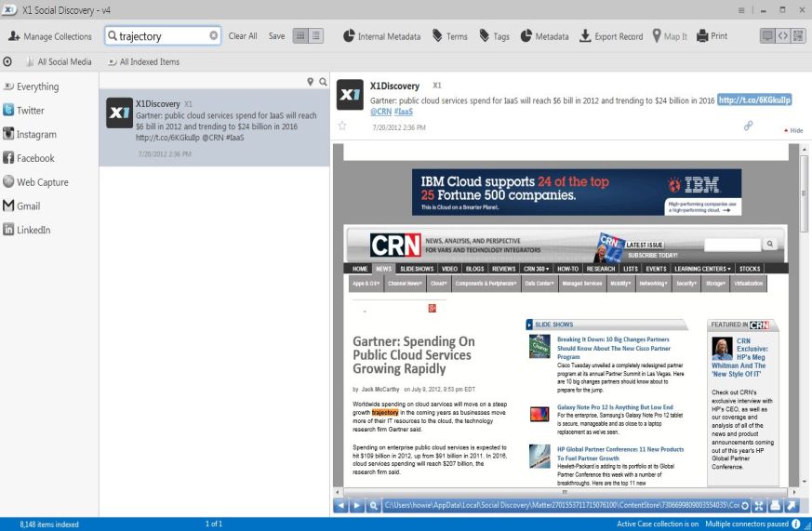Screen dimensions: 812x531
Task: Open Galaxy Note Pro 12 slide show link
Action: coord(615,407)
